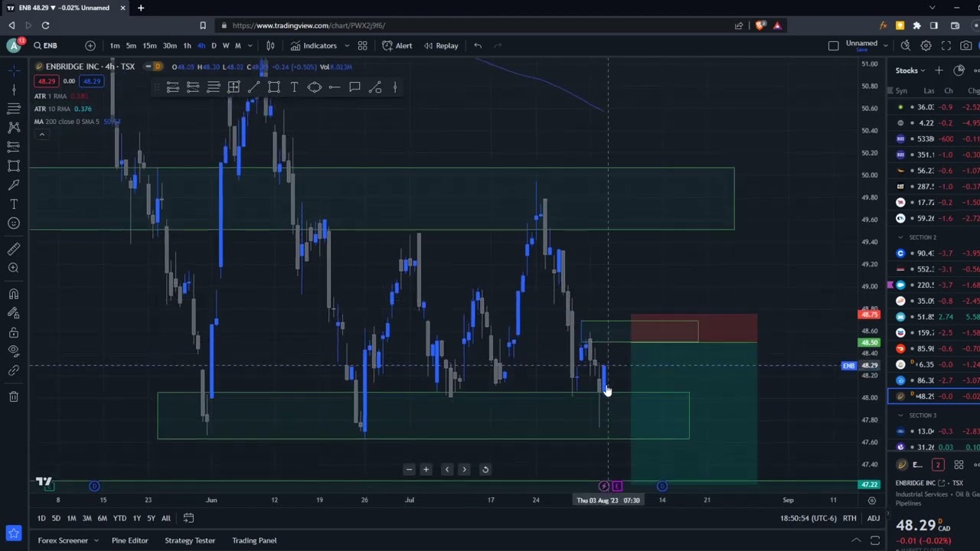980x551 pixels.
Task: Select the text tool in left toolbar
Action: (14, 204)
